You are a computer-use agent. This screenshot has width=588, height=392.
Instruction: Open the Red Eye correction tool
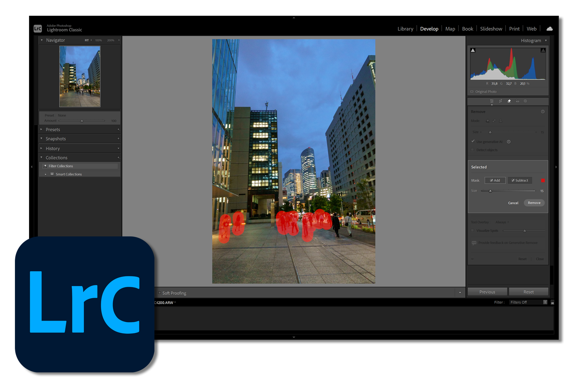pos(517,101)
